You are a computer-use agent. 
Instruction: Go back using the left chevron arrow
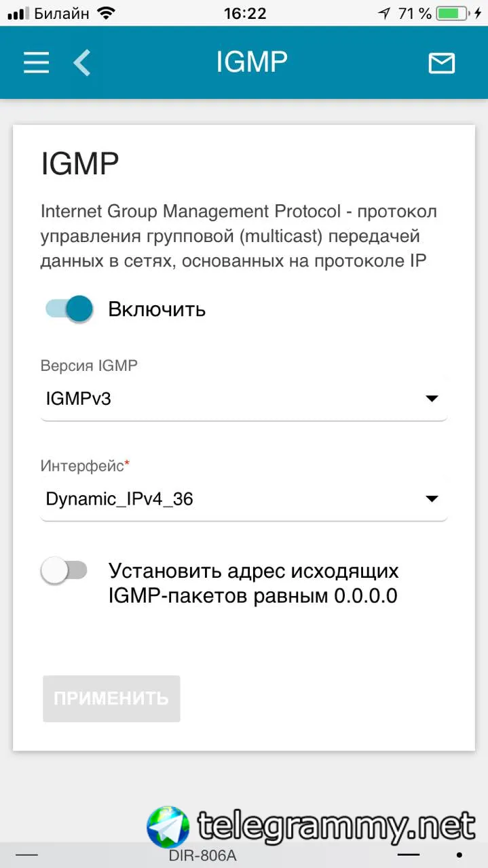(82, 63)
